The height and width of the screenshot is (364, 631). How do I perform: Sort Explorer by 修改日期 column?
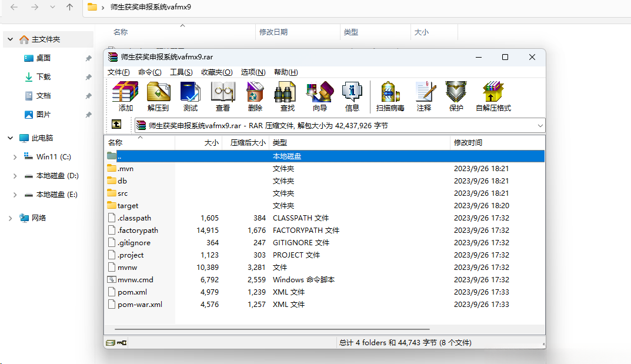(298, 32)
